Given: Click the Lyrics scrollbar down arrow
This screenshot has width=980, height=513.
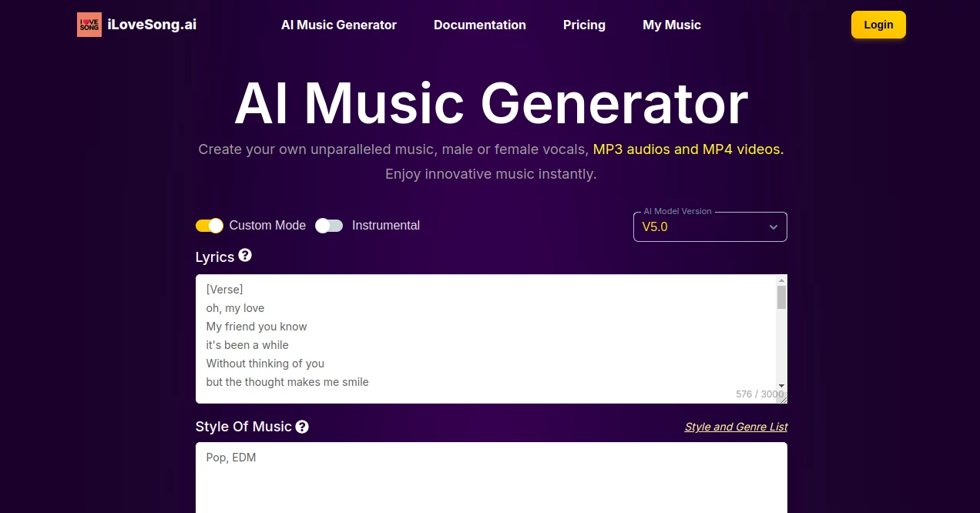Looking at the screenshot, I should [781, 387].
